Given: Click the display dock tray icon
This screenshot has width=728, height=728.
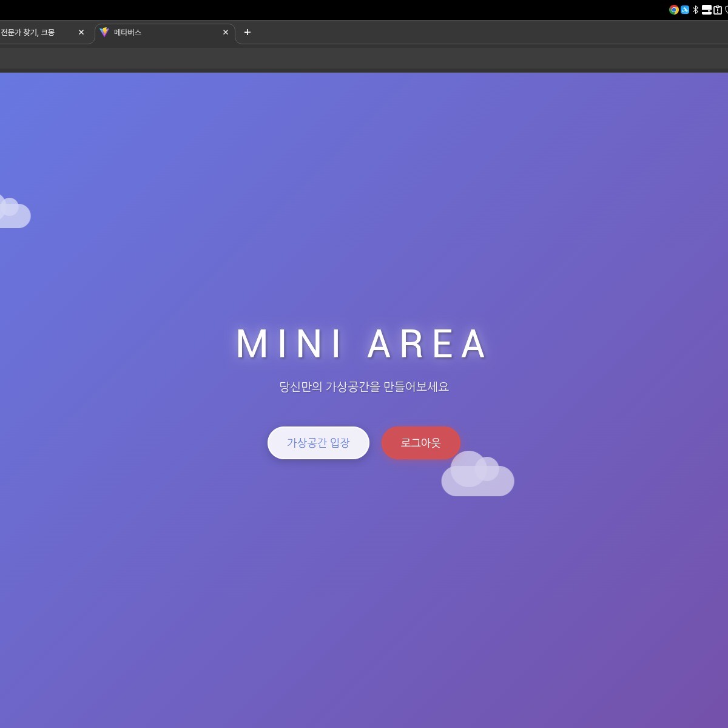Looking at the screenshot, I should [x=706, y=10].
